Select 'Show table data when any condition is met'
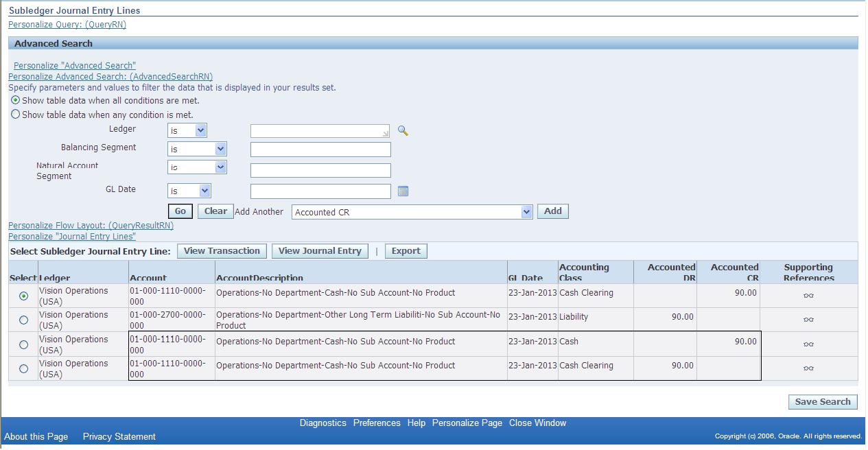The height and width of the screenshot is (450, 868). point(15,113)
